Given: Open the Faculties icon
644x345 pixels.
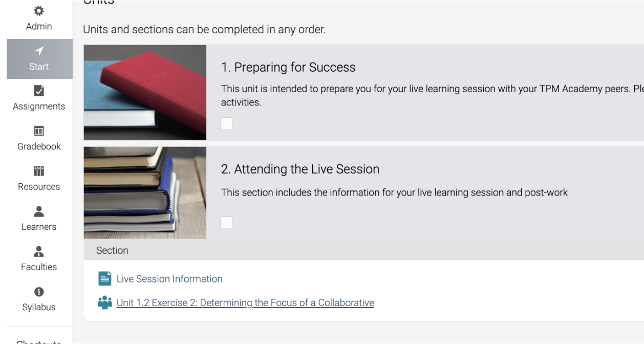Looking at the screenshot, I should (39, 251).
